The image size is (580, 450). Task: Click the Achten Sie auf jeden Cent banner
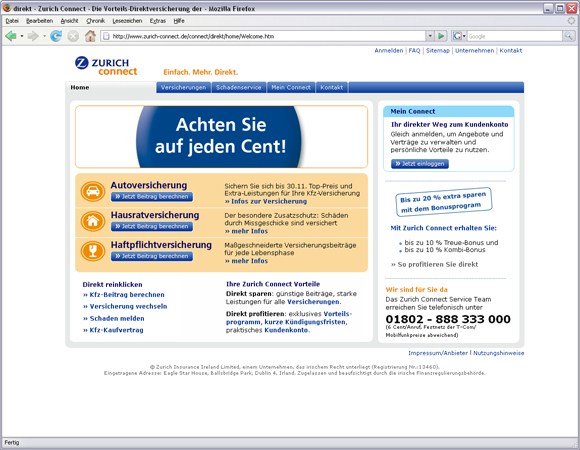click(x=221, y=137)
